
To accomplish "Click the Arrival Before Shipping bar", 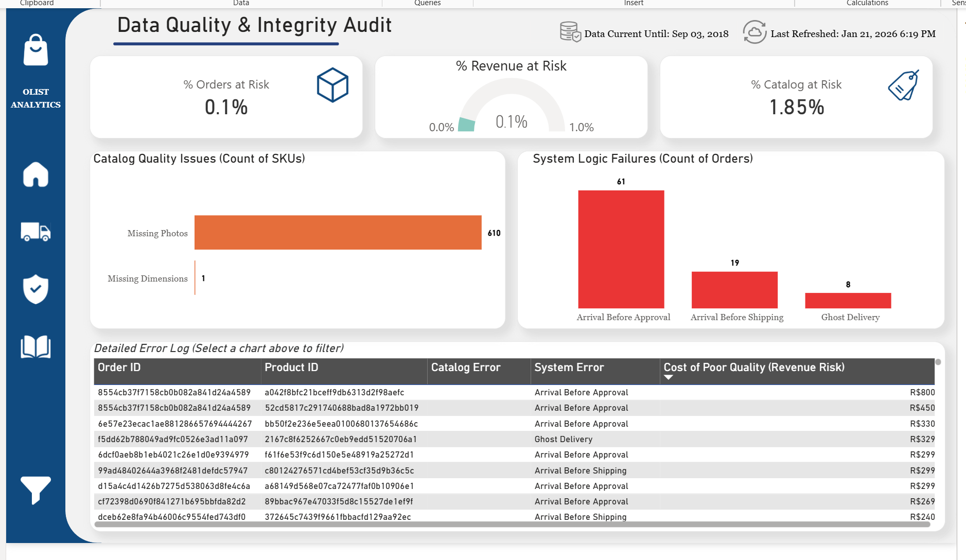I will (734, 290).
